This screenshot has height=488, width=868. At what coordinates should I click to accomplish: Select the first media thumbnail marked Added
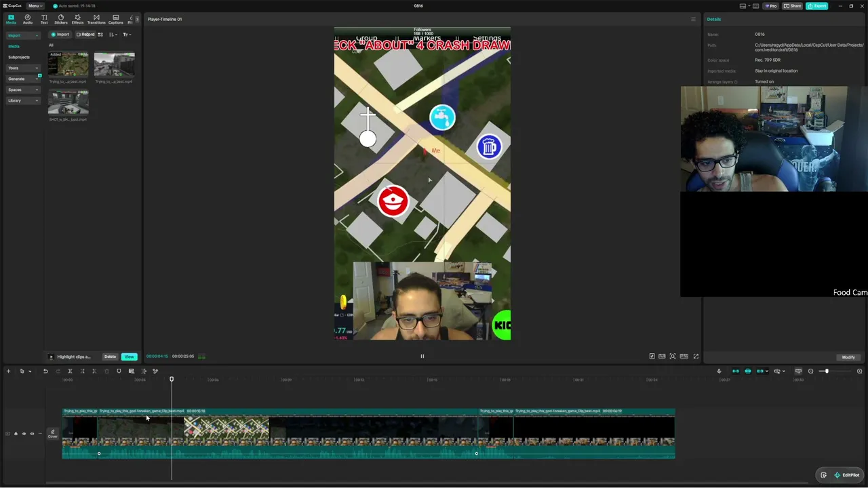(68, 64)
